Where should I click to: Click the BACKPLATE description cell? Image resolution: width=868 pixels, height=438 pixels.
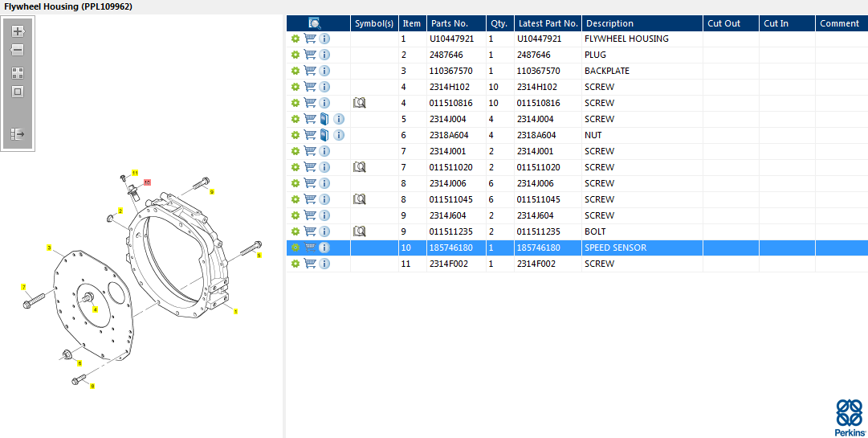tap(607, 71)
